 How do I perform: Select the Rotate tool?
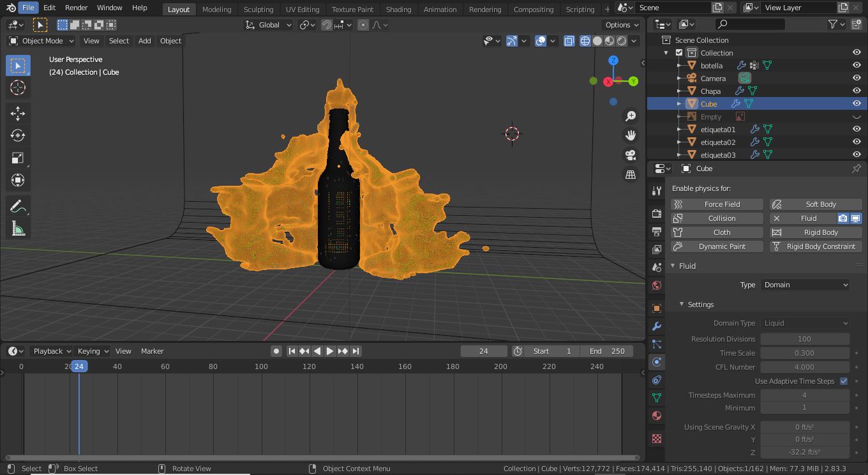point(18,135)
